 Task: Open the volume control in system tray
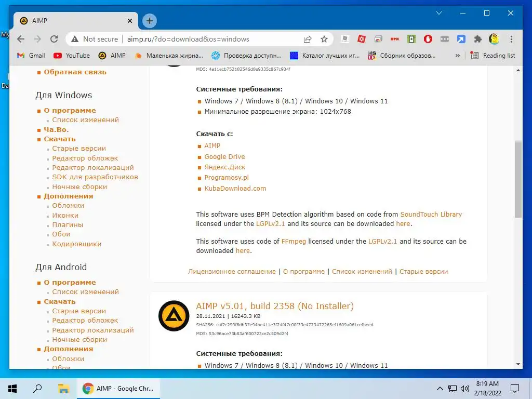click(x=465, y=389)
